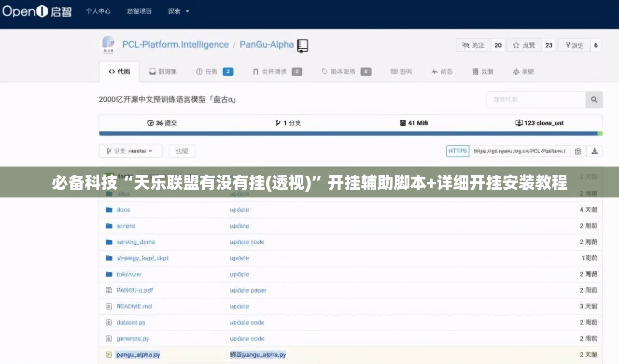Screen dimensions: 619x364
Task: View the 20 watchers count
Action: [x=498, y=45]
